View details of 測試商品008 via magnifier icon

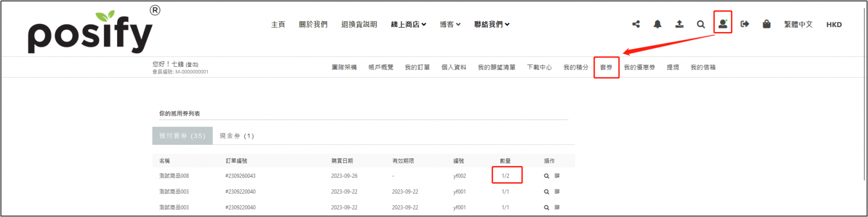(546, 176)
